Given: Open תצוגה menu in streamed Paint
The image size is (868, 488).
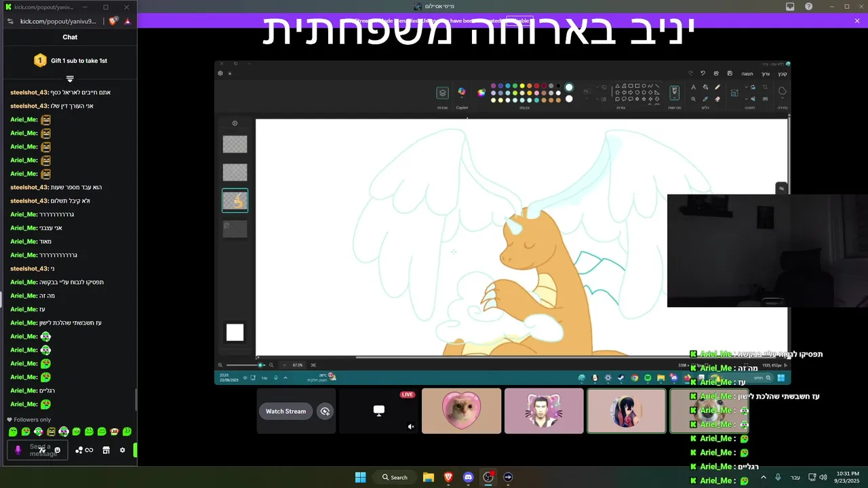Looking at the screenshot, I should click(747, 73).
